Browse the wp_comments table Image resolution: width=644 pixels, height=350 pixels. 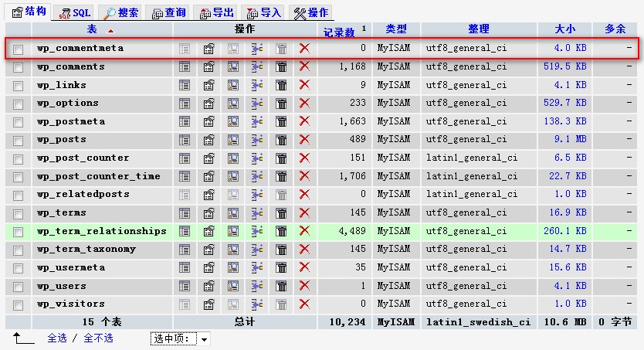[x=185, y=66]
